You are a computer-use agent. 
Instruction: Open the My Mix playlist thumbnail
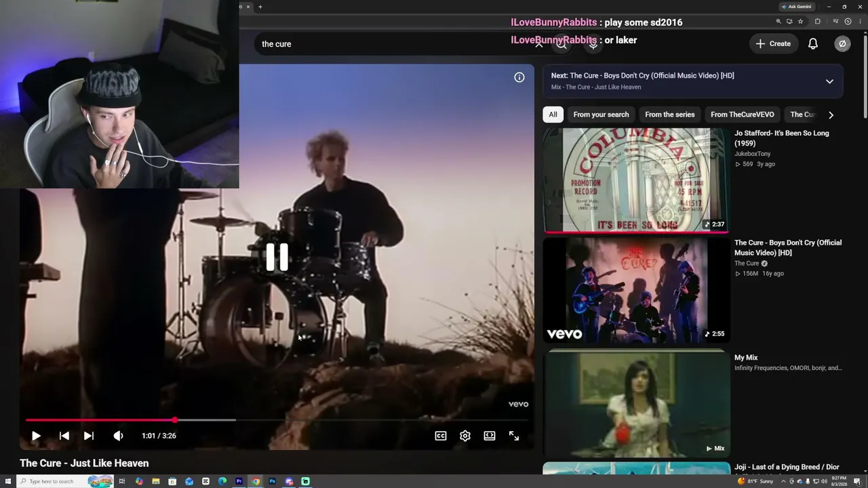pyautogui.click(x=636, y=403)
